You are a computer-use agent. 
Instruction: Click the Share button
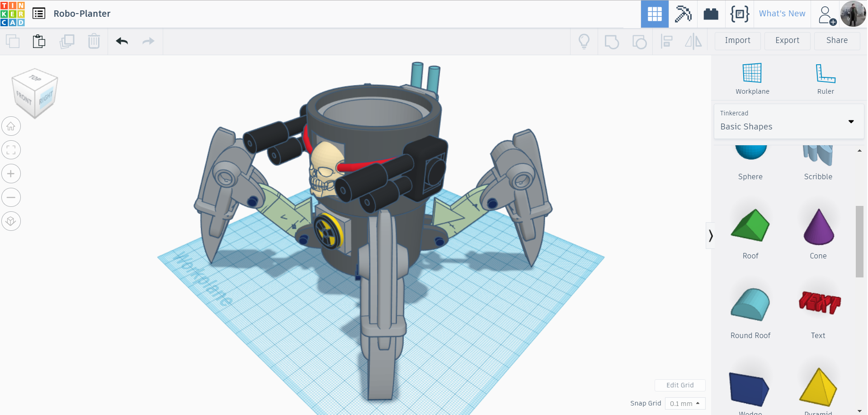click(837, 41)
